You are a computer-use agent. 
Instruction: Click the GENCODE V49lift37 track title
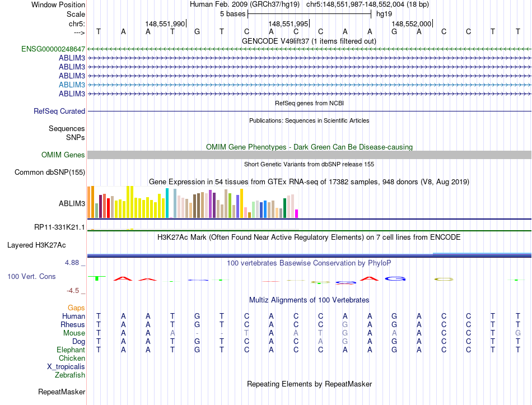(309, 41)
